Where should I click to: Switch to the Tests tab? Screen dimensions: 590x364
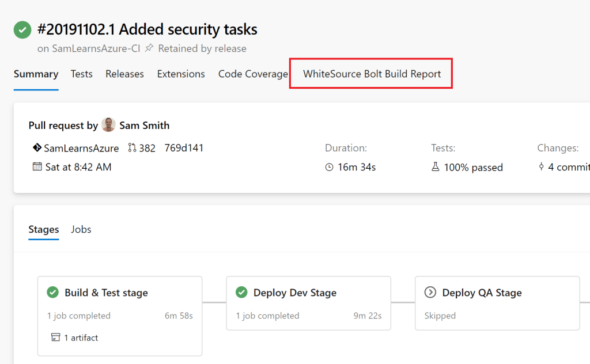click(x=81, y=74)
